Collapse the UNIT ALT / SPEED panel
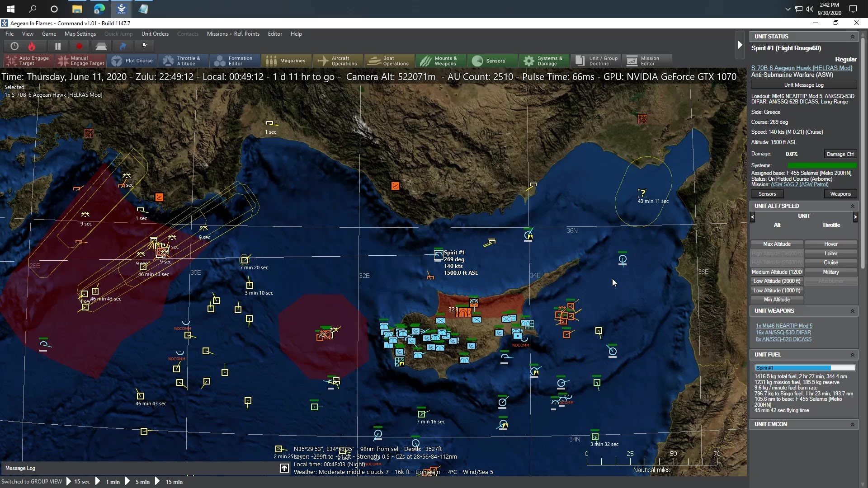The height and width of the screenshot is (488, 868). pyautogui.click(x=853, y=206)
